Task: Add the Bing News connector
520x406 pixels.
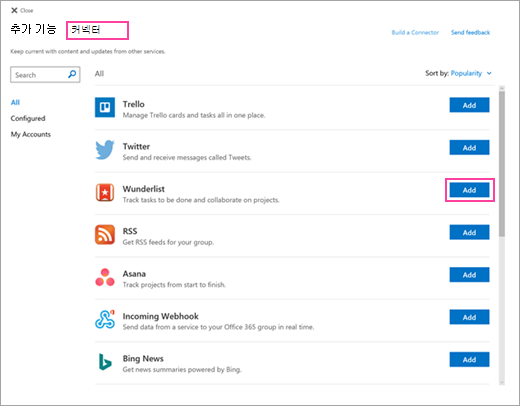Action: pyautogui.click(x=469, y=359)
